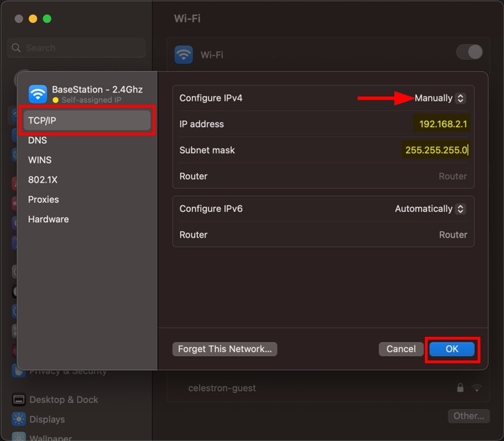Click the Search field in System Settings
Viewport: 504px width, 441px height.
coord(76,48)
